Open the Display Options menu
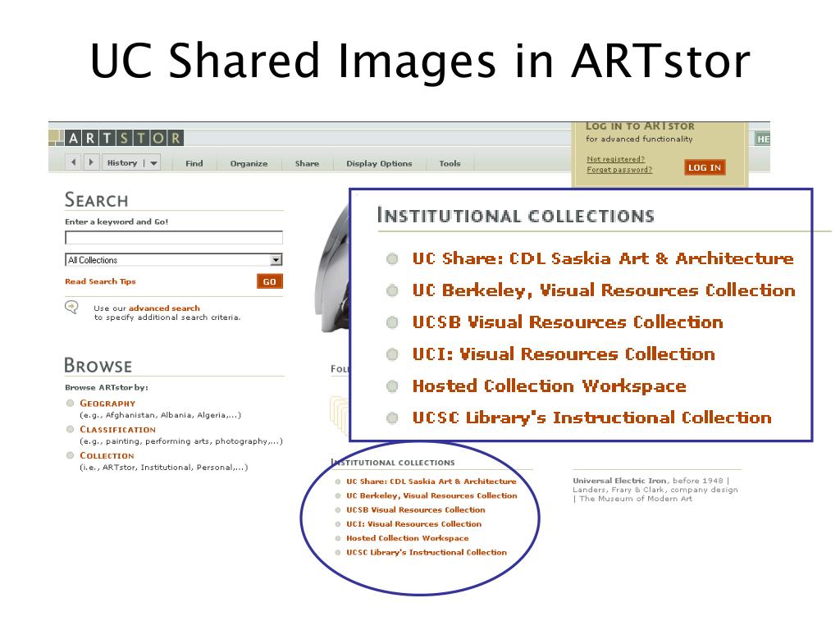 pyautogui.click(x=379, y=163)
